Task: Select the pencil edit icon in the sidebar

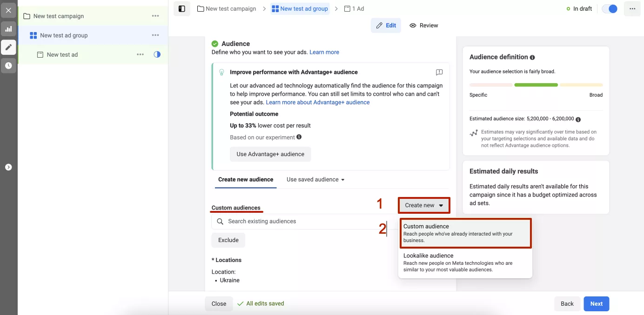Action: click(8, 47)
